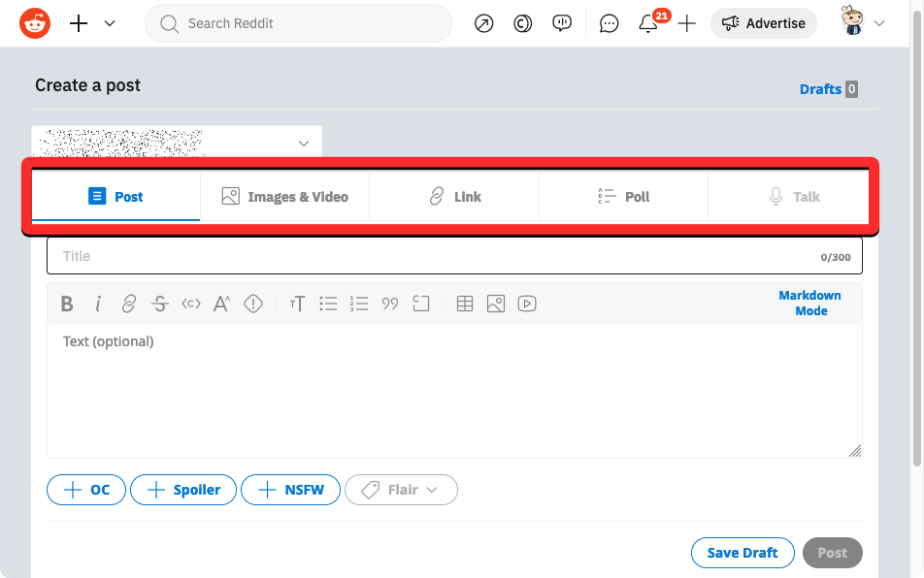The image size is (924, 578).
Task: Open the notifications bell
Action: (648, 24)
